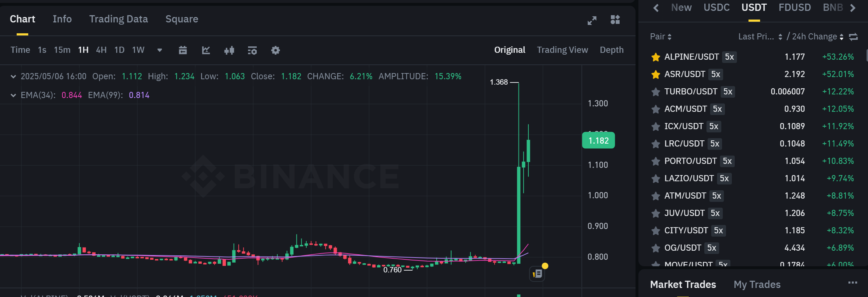The height and width of the screenshot is (297, 868).
Task: Open chart settings gear icon
Action: coord(276,50)
